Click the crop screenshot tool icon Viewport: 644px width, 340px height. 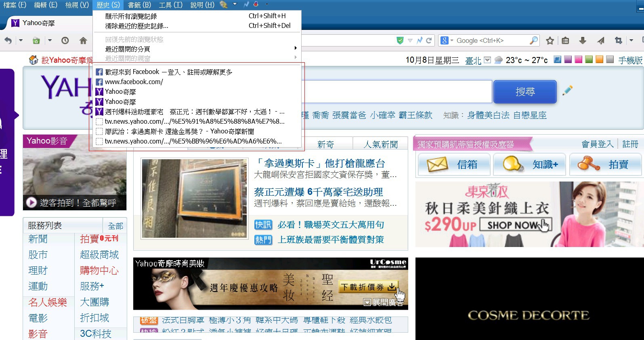click(x=619, y=40)
